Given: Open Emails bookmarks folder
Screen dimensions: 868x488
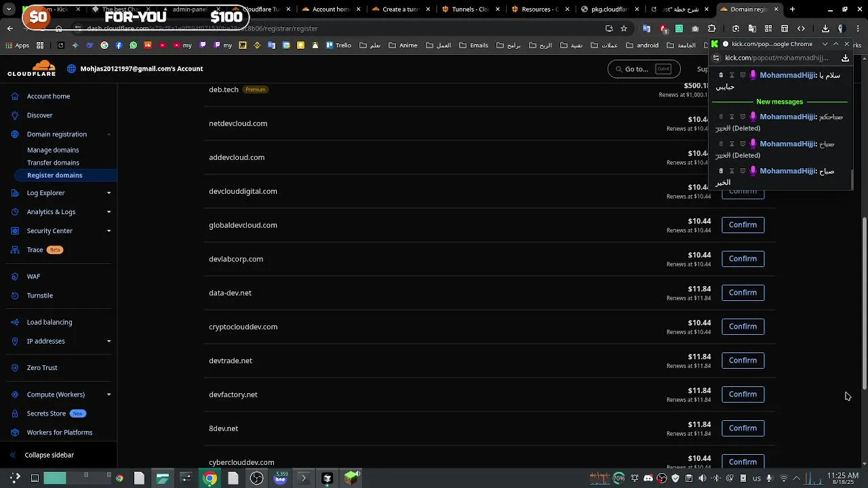Looking at the screenshot, I should [x=473, y=45].
